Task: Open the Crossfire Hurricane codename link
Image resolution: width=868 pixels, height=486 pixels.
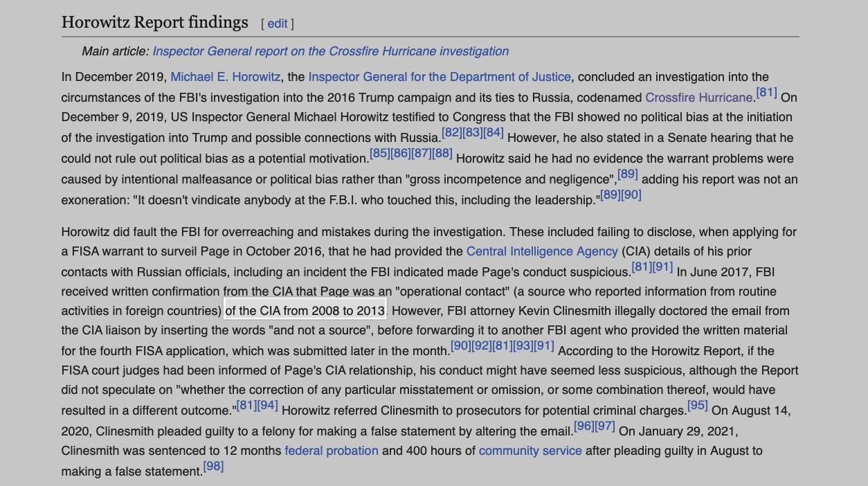Action: pyautogui.click(x=699, y=98)
